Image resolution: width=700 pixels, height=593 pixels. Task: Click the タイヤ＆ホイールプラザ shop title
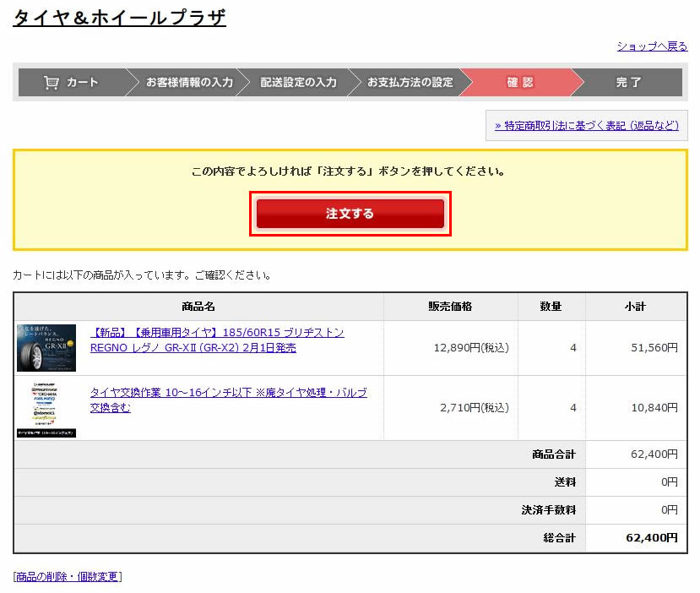pos(118,17)
